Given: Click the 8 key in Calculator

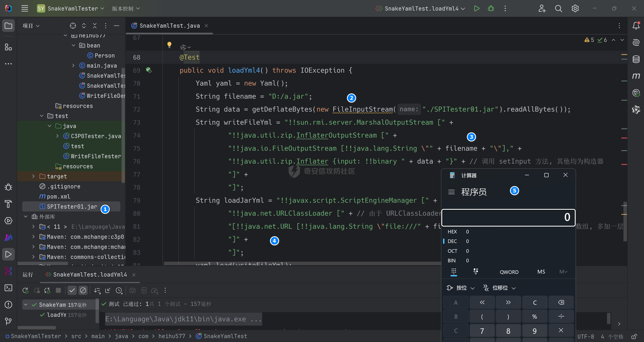Looking at the screenshot, I should (508, 331).
